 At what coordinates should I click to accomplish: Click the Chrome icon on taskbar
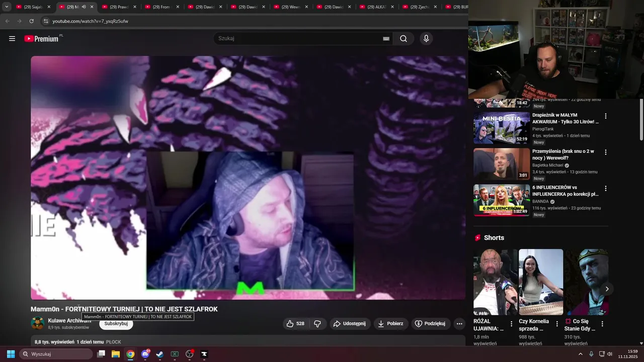tap(130, 354)
